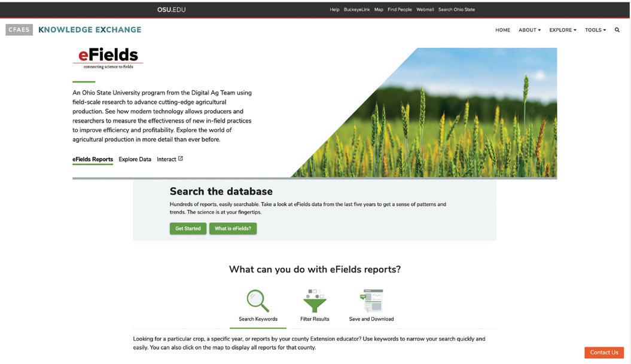Image resolution: width=631 pixels, height=364 pixels.
Task: Switch to the Explore Data tab
Action: click(x=135, y=159)
